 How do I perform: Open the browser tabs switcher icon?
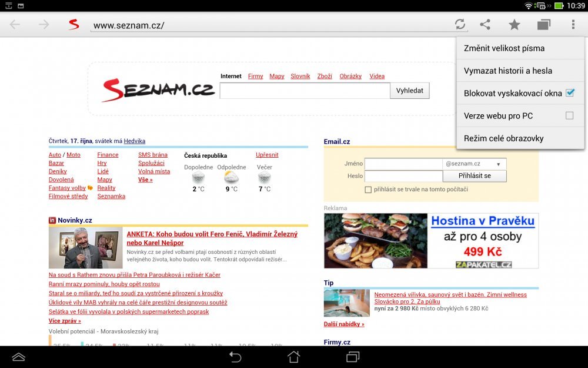543,25
